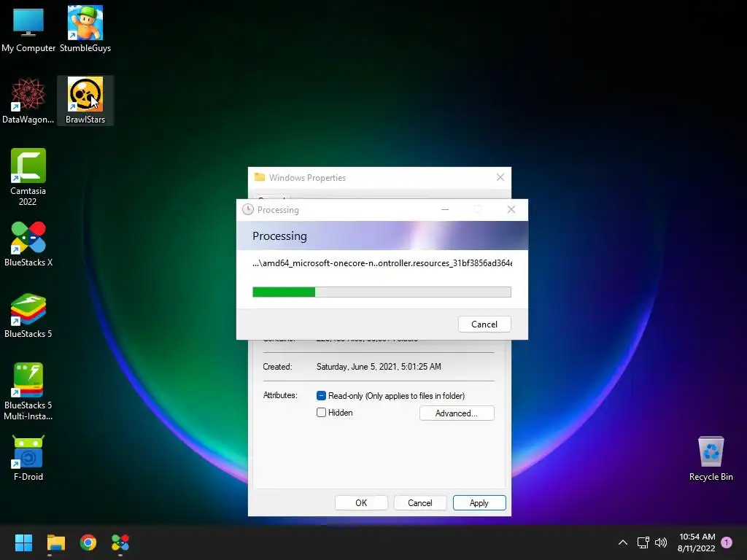Image resolution: width=747 pixels, height=560 pixels.
Task: Open the network status tray icon
Action: pyautogui.click(x=643, y=542)
